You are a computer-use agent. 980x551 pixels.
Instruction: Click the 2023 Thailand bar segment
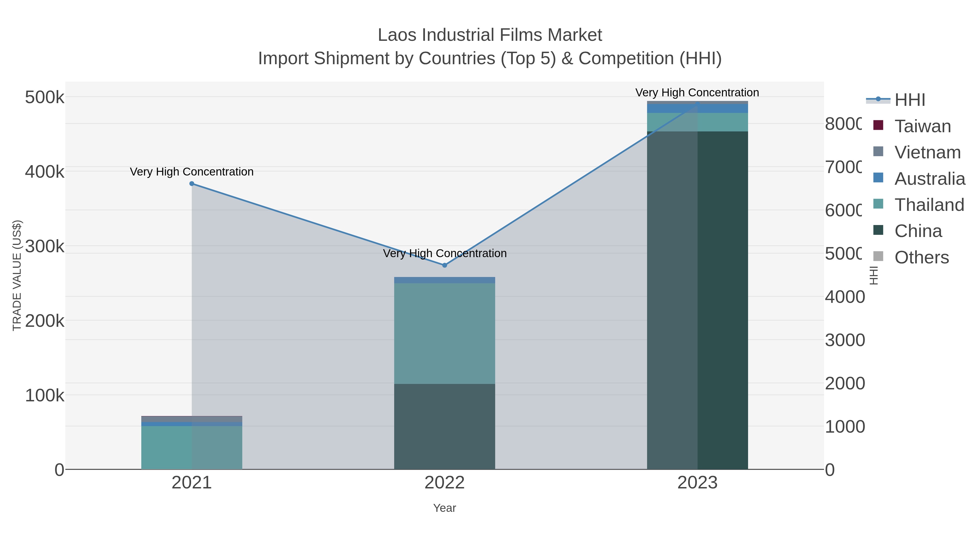697,122
